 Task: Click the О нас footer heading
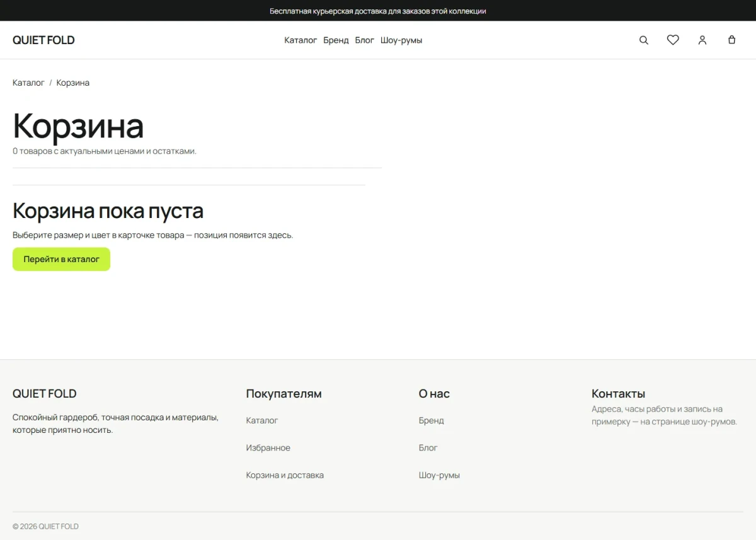[x=434, y=394]
